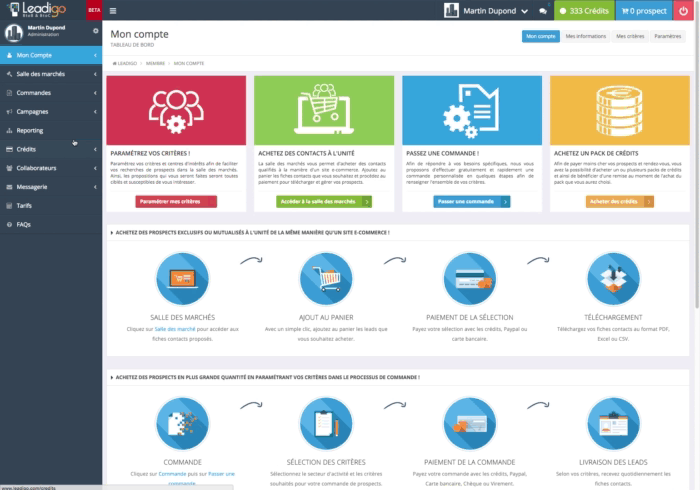This screenshot has height=490, width=700.
Task: Click the Livraison des Leads circular icon
Action: point(613,424)
